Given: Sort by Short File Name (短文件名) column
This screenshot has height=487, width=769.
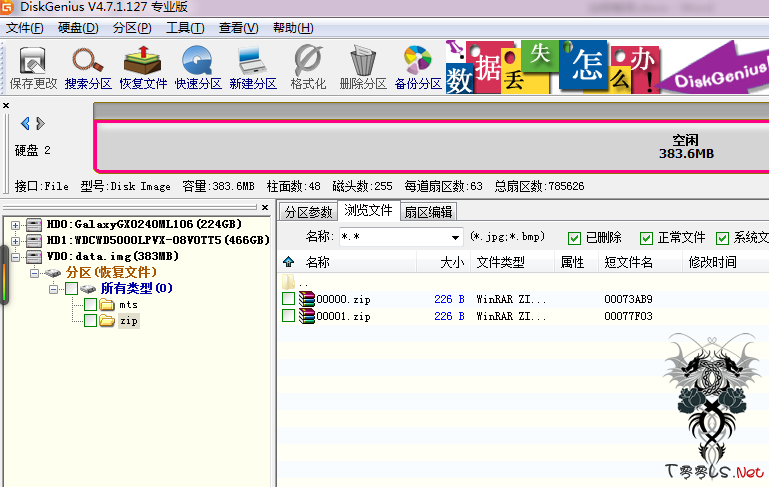Looking at the screenshot, I should pyautogui.click(x=641, y=262).
